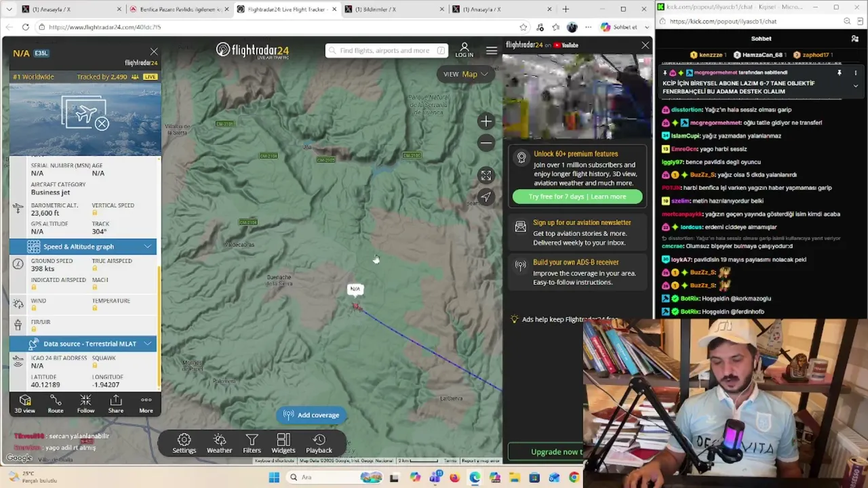The image size is (868, 488).
Task: Select the Flightradar24: Live Flight Tracker tab
Action: tap(286, 9)
